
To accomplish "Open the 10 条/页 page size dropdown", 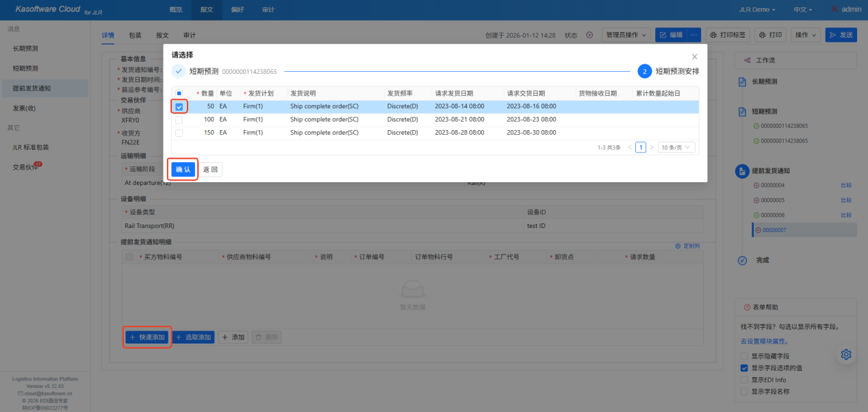I will pyautogui.click(x=676, y=147).
